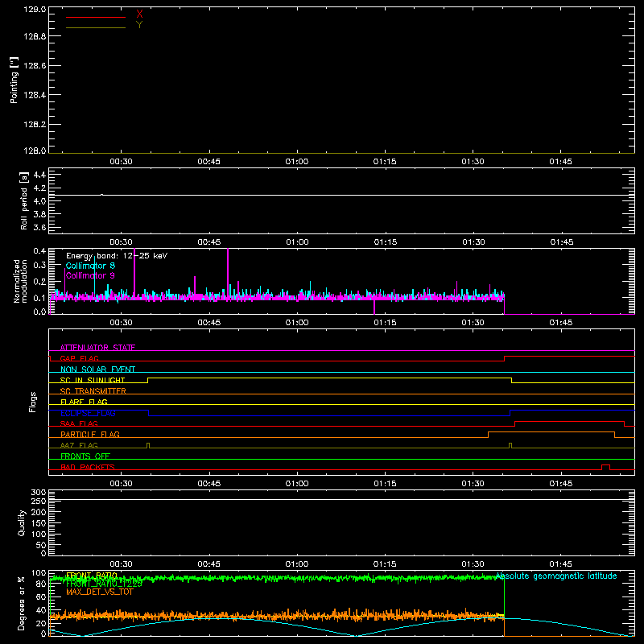644x644 pixels.
Task: Click the 100 tick on Degrees or % axis
Action: coord(38,572)
